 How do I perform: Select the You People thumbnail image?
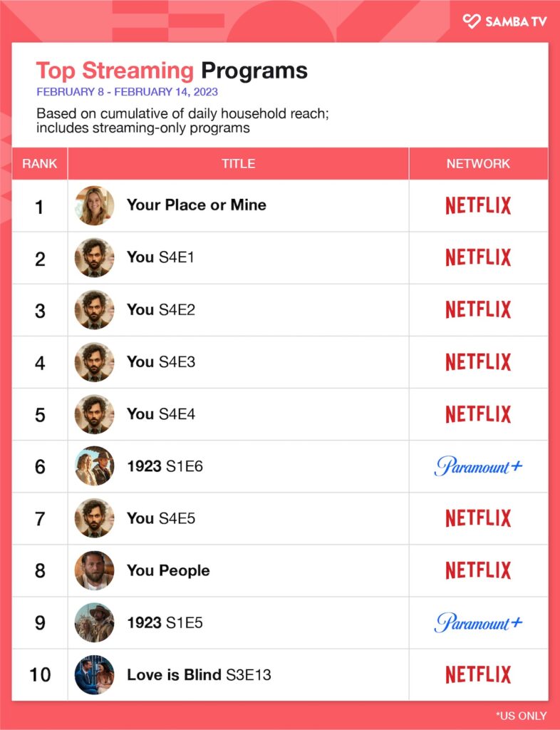pyautogui.click(x=94, y=570)
